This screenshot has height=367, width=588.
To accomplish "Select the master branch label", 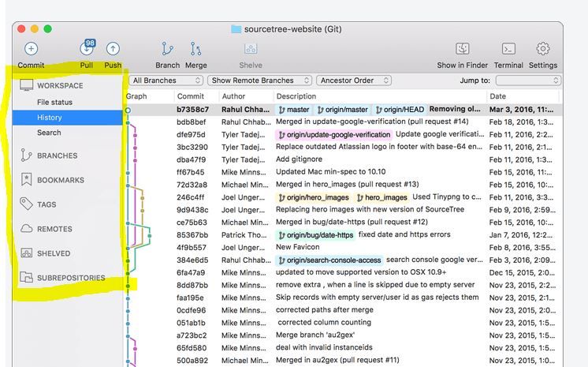I will tap(294, 110).
